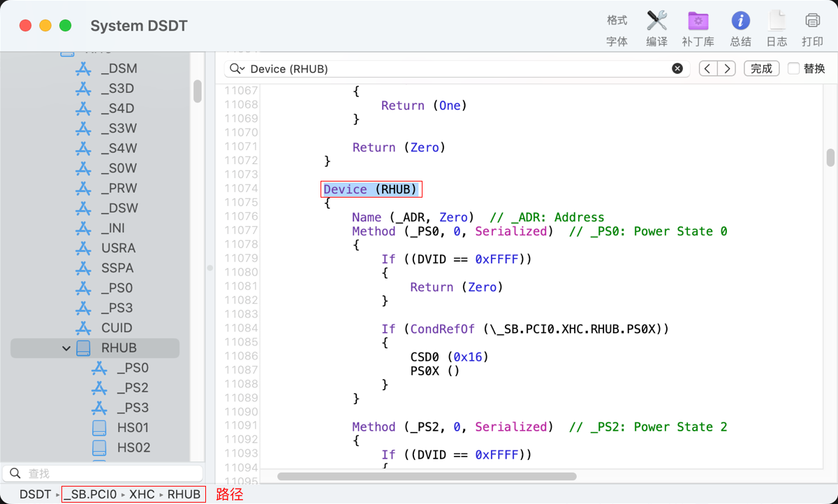Select the HS01 device in sidebar
The image size is (838, 504).
coord(132,427)
